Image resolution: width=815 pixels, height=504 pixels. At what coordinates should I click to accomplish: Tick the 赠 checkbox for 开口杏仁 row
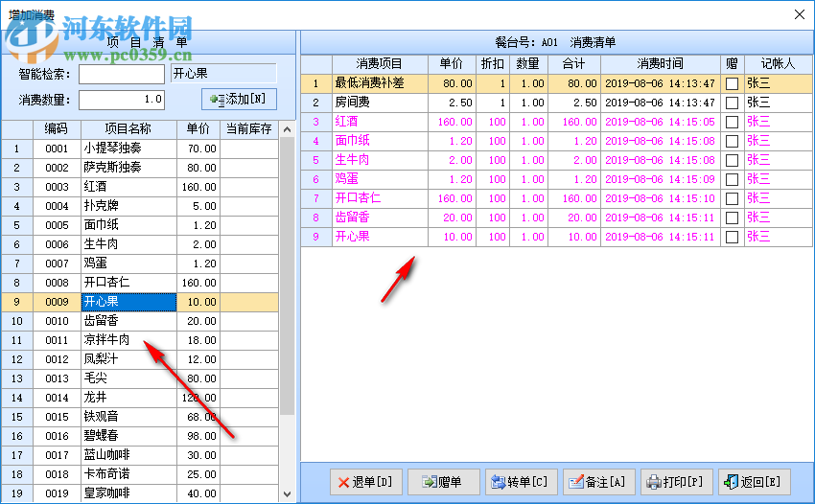click(x=732, y=199)
